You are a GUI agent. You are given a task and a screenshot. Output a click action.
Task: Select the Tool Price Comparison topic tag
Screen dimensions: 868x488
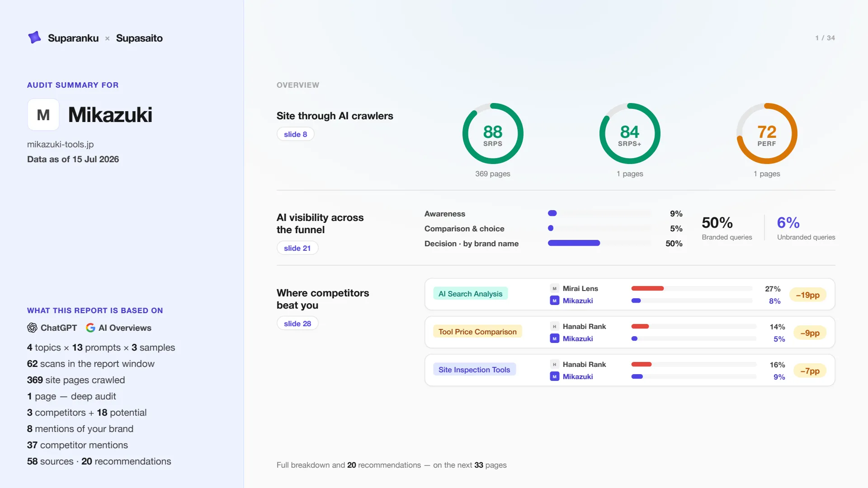(x=477, y=332)
